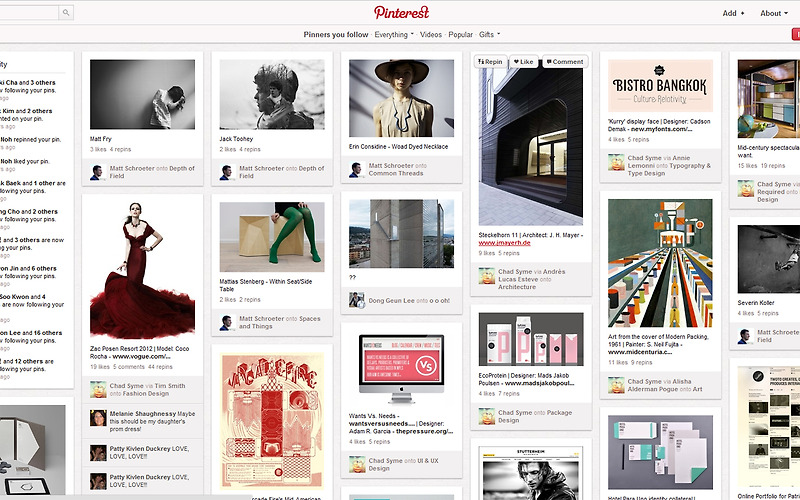Open Common Threads board link

[x=396, y=173]
